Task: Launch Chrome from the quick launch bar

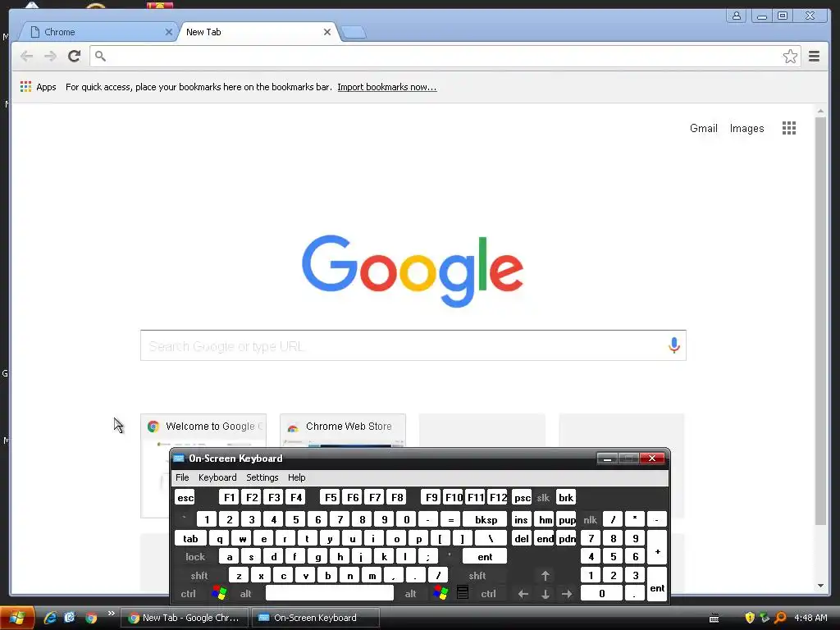Action: pos(91,618)
